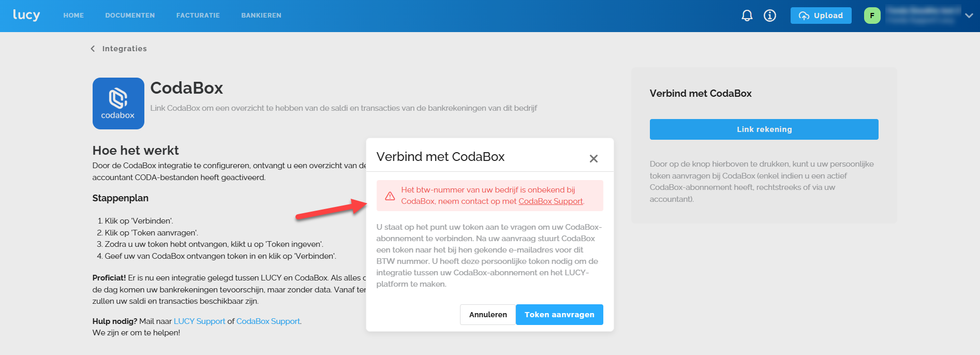The image size is (980, 355).
Task: Click the CodaBox app logo tile
Action: pos(118,103)
